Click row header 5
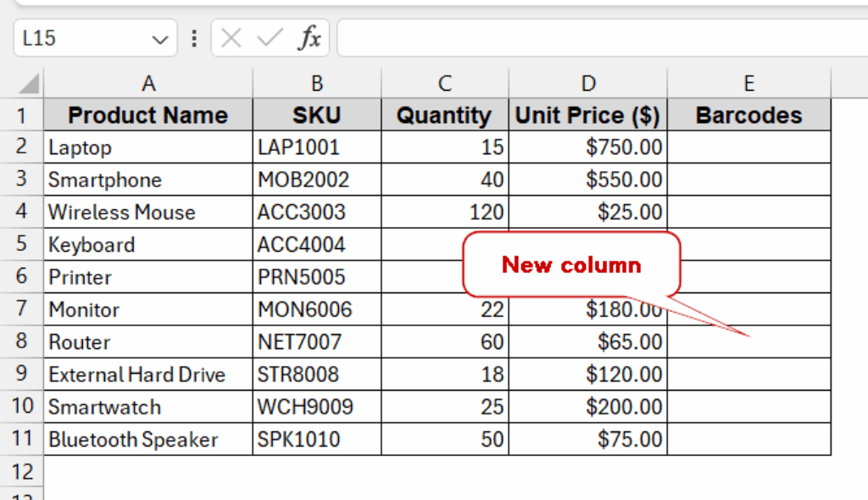The image size is (868, 500). click(22, 244)
